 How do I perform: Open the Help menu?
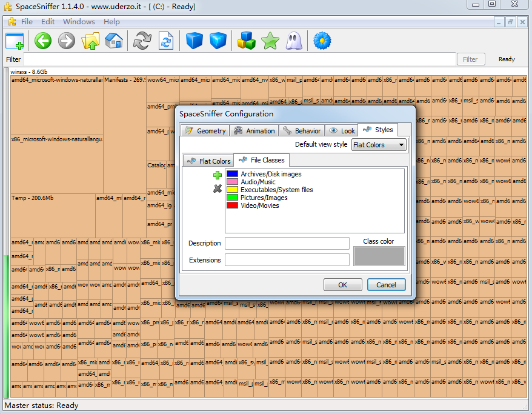point(111,22)
